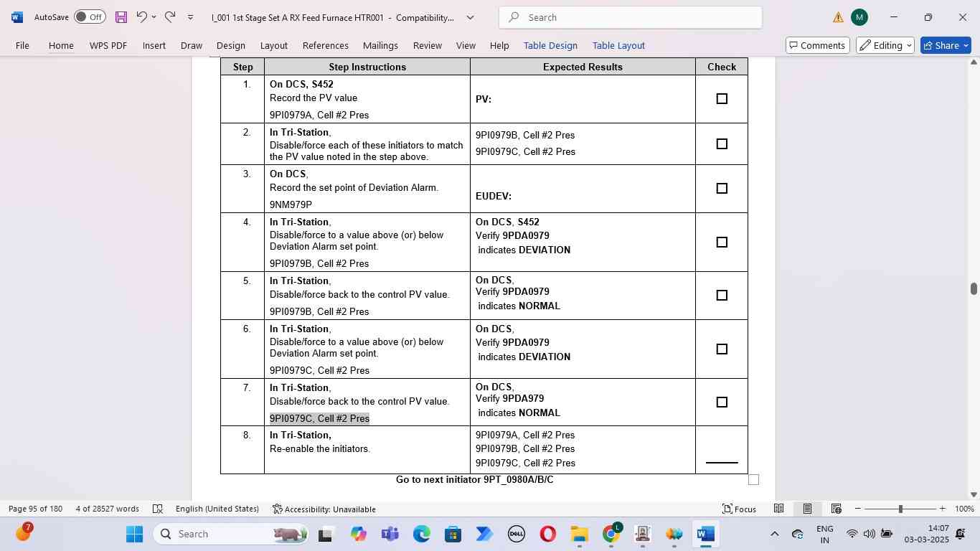Click the Share button
980x551 pixels.
point(946,45)
